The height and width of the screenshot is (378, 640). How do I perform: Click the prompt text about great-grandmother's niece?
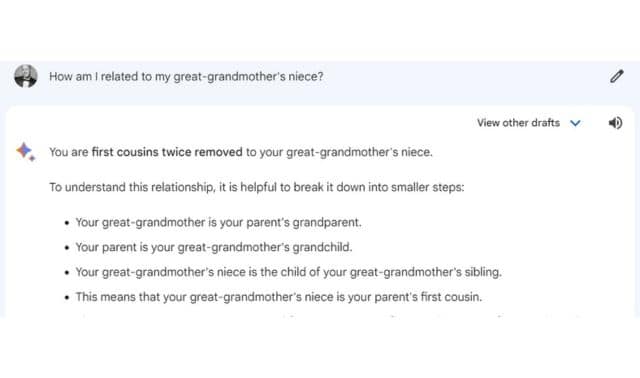click(x=186, y=76)
